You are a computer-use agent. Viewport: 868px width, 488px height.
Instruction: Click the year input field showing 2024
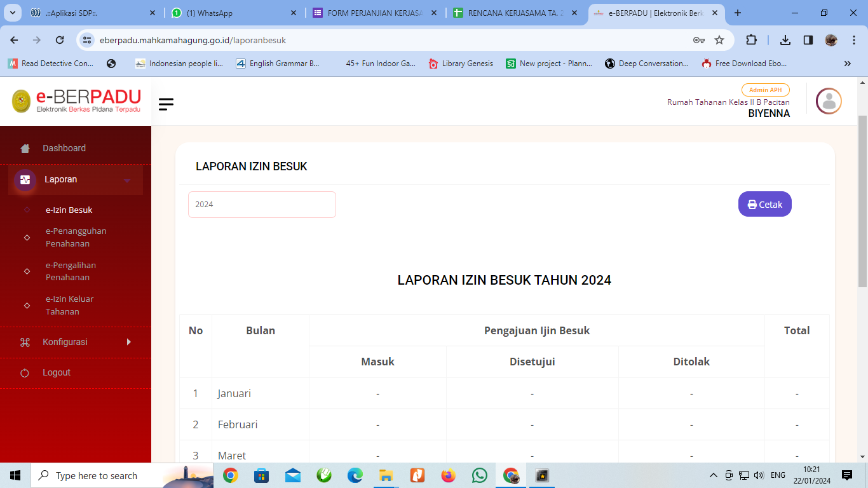(x=262, y=205)
